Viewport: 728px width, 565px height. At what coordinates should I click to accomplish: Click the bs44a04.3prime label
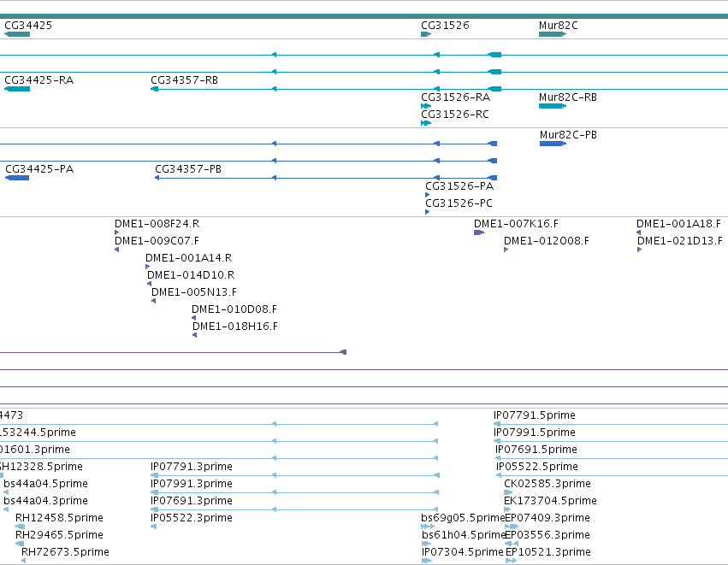(x=45, y=501)
